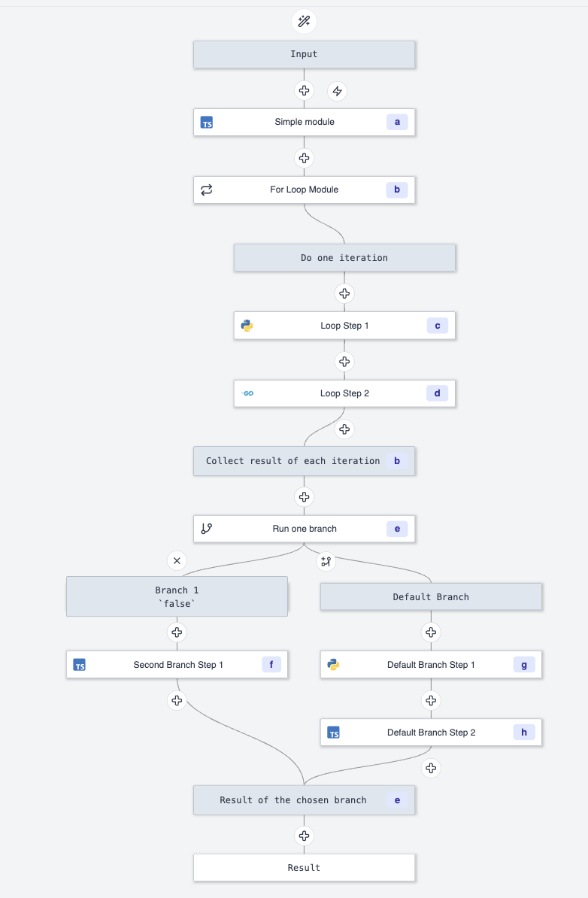Click the magic wand AI icon at the top

(304, 21)
